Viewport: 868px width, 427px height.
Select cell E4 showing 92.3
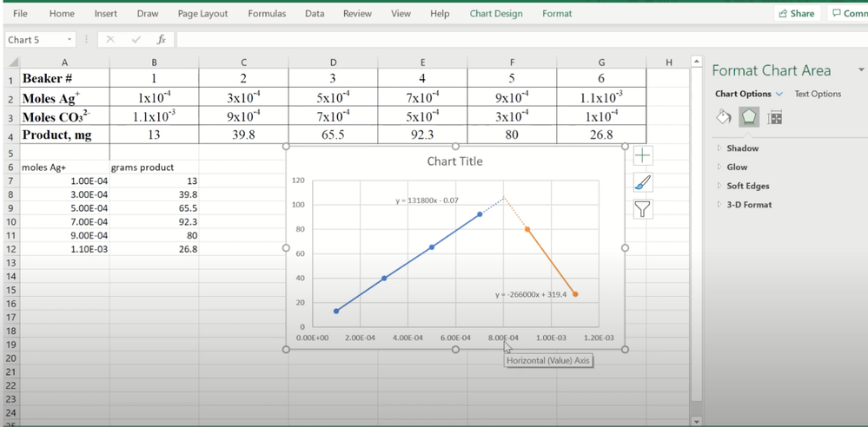tap(422, 135)
